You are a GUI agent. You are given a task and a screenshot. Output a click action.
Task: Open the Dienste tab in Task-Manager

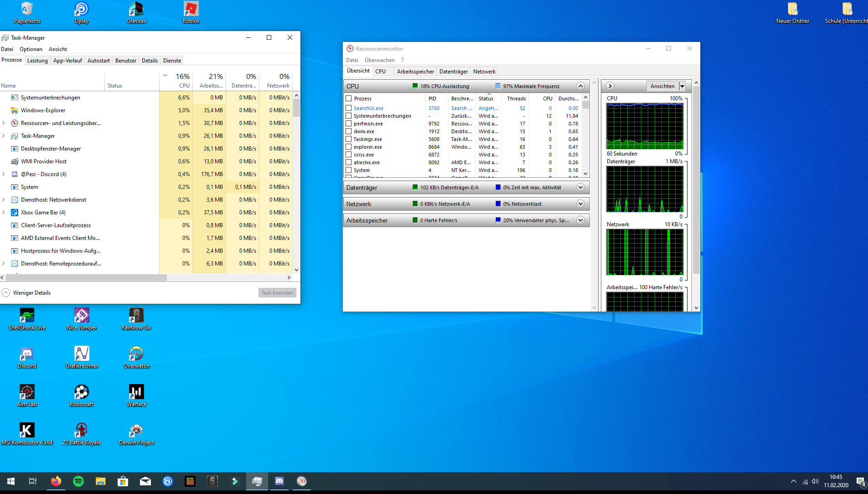pyautogui.click(x=172, y=61)
